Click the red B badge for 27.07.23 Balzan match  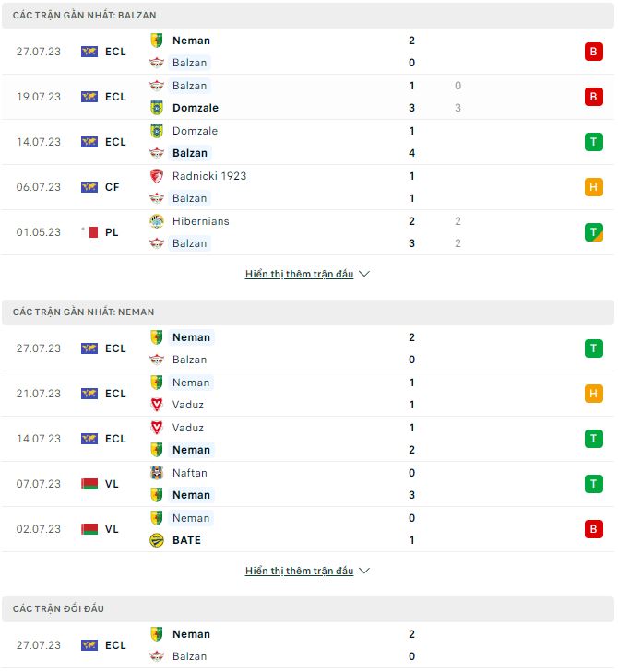(593, 52)
